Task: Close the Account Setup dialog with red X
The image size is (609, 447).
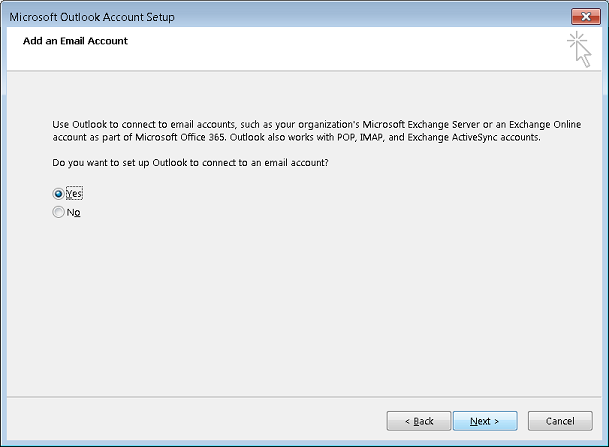Action: coord(586,17)
